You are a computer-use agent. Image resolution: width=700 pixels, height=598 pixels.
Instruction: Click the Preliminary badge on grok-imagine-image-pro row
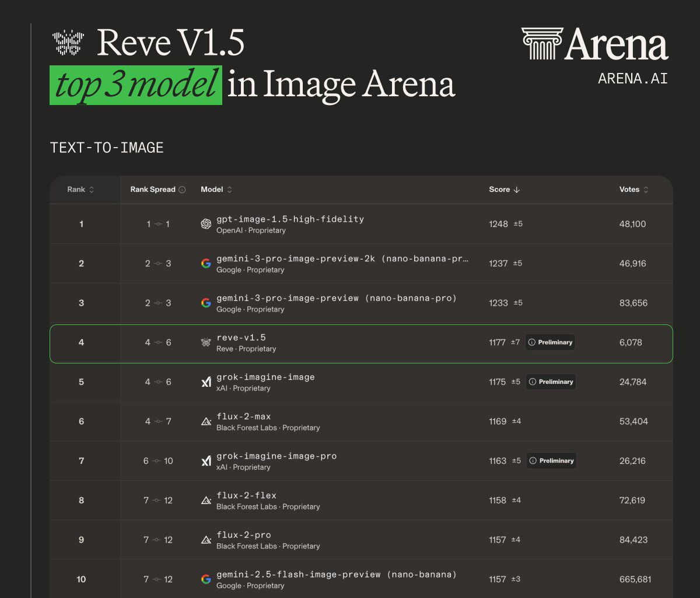[551, 461]
